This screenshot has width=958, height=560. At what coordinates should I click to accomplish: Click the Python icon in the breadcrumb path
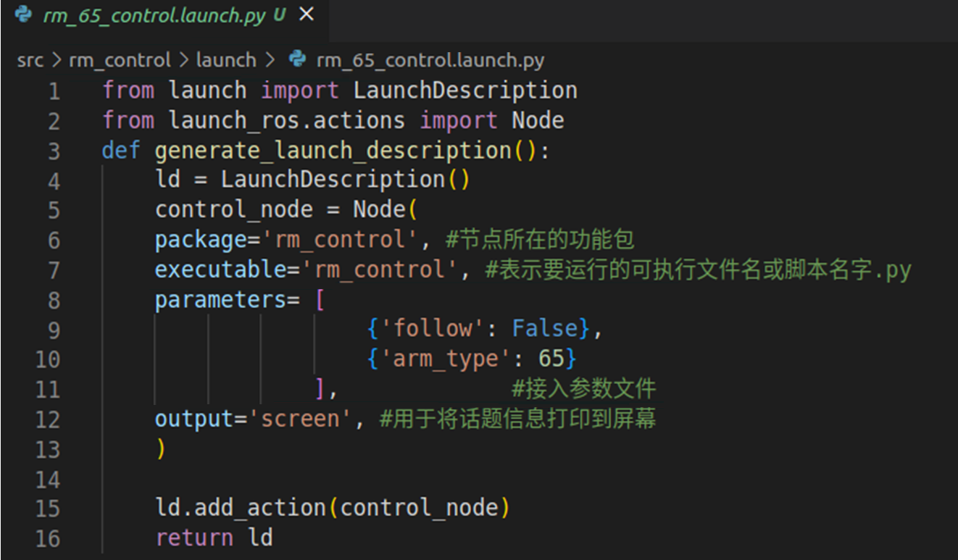[x=297, y=59]
